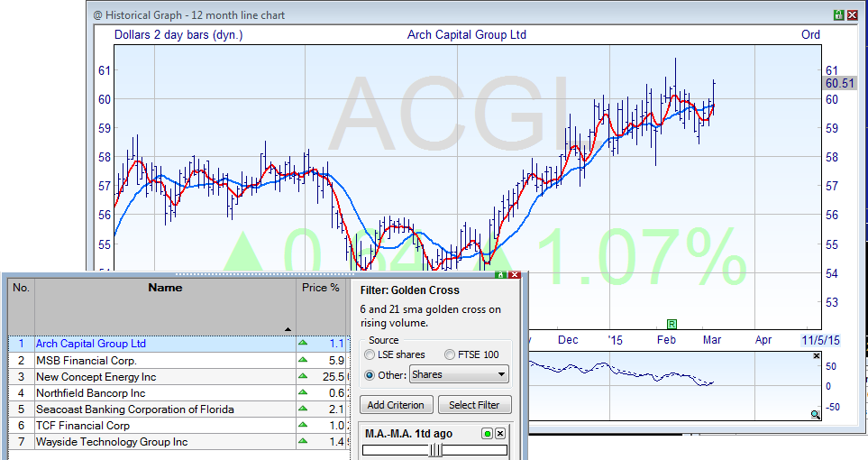
Task: Click the green up arrow on Northfield Bancorp row
Action: click(x=303, y=392)
